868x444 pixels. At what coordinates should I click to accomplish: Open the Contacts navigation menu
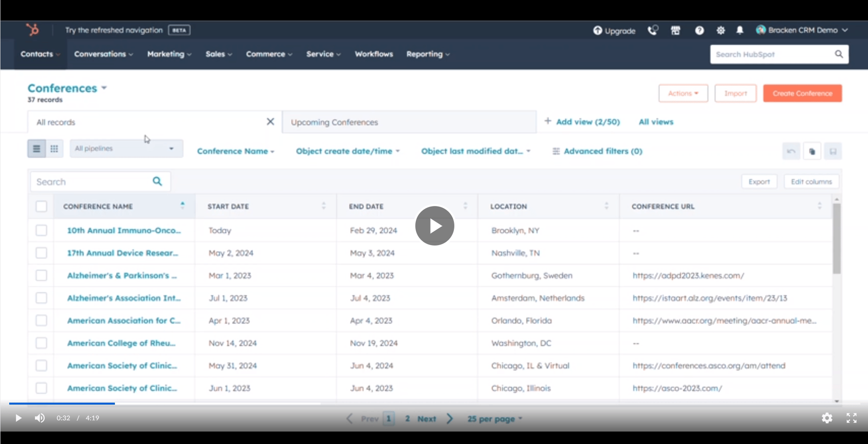coord(40,54)
